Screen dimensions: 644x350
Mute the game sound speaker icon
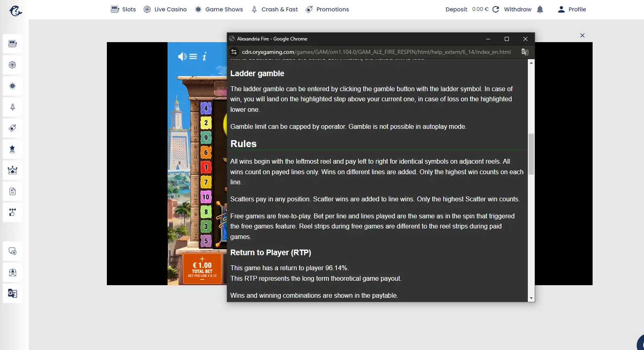click(182, 57)
